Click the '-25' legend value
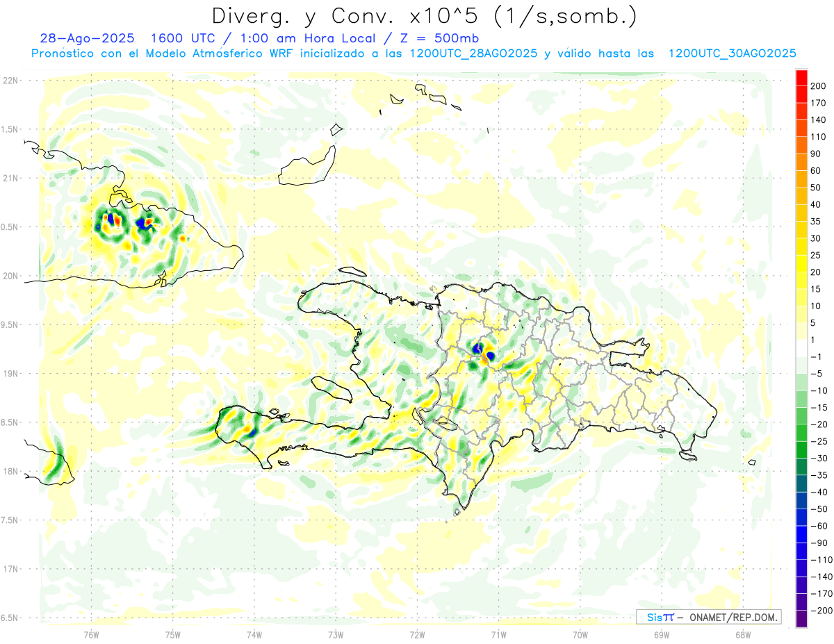Image resolution: width=834 pixels, height=644 pixels. point(818,441)
